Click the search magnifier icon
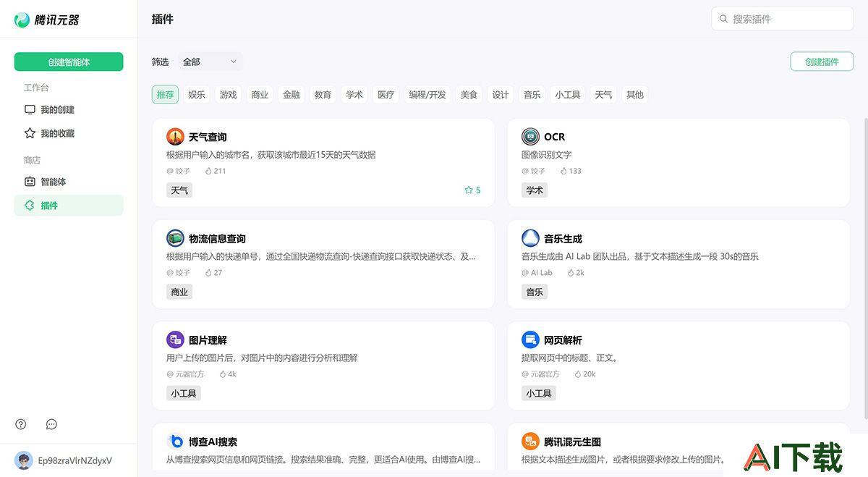The height and width of the screenshot is (477, 868). click(723, 19)
